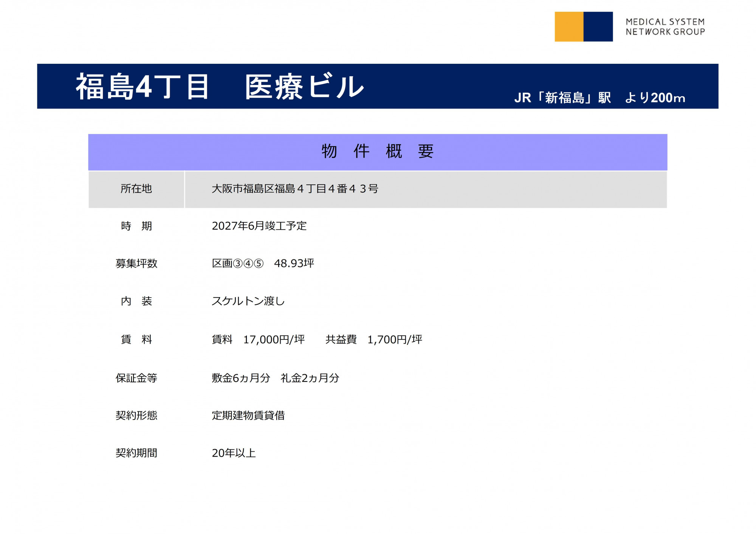Click the 福島4丁目 医療ビル title

(220, 87)
